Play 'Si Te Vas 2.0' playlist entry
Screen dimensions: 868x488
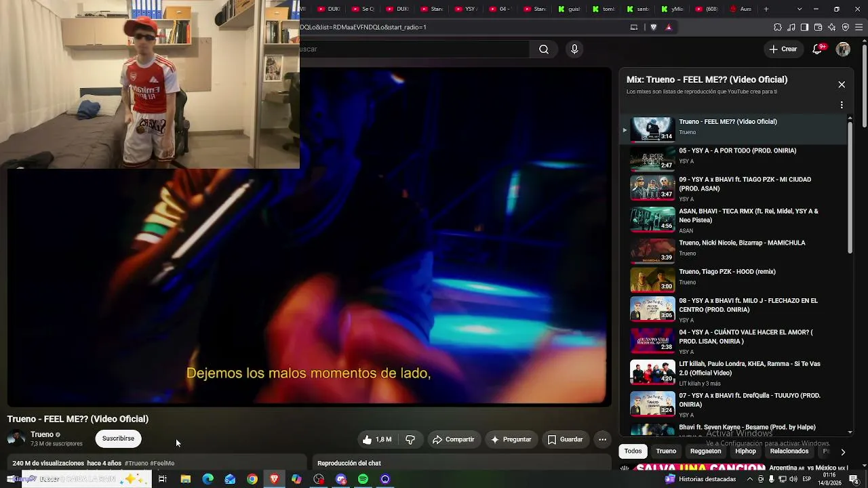point(734,373)
